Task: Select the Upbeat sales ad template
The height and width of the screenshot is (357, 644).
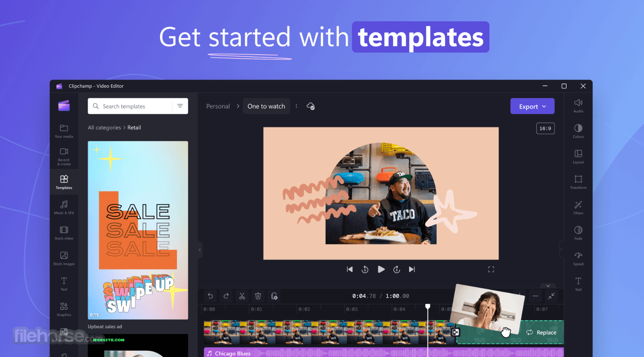Action: 138,230
